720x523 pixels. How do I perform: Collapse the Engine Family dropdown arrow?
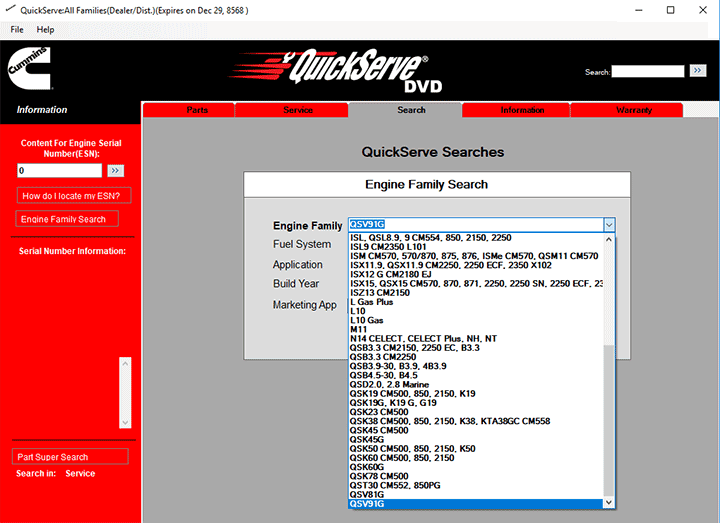point(609,226)
